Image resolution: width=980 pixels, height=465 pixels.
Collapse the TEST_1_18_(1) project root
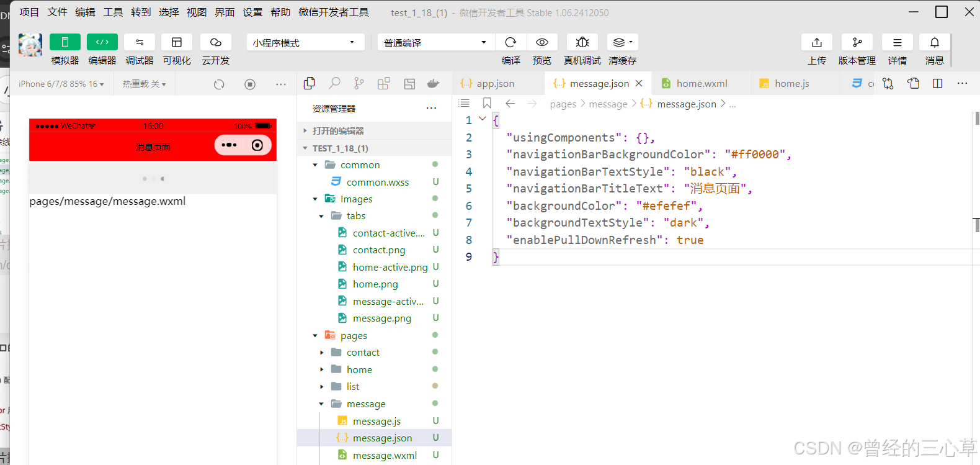click(374, 148)
